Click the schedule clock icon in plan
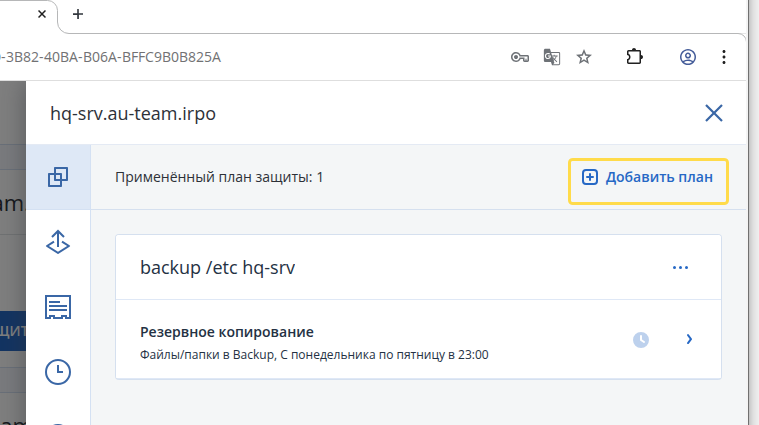 [x=641, y=339]
